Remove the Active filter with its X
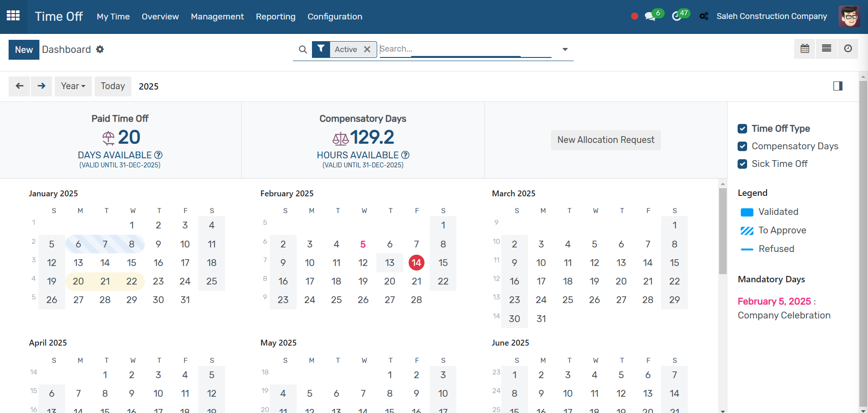868x413 pixels. 368,49
